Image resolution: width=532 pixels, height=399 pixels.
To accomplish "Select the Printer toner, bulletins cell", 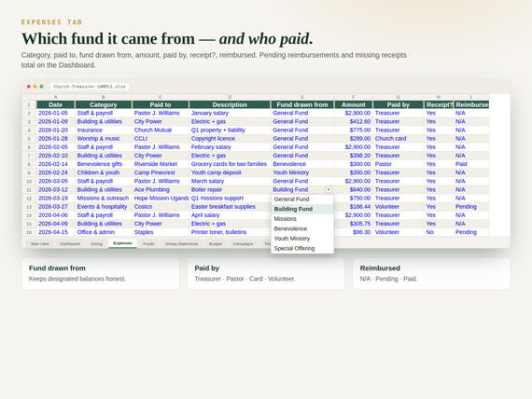I will click(x=230, y=232).
